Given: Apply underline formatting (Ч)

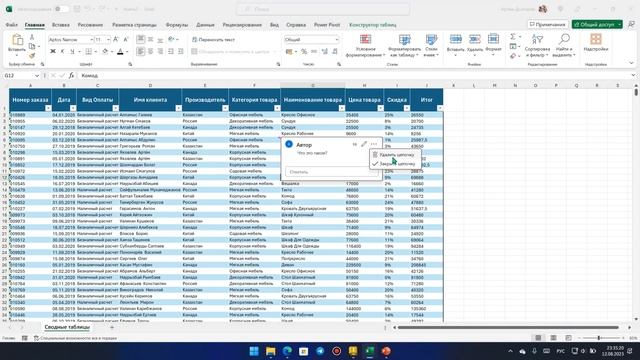Looking at the screenshot, I should click(72, 51).
